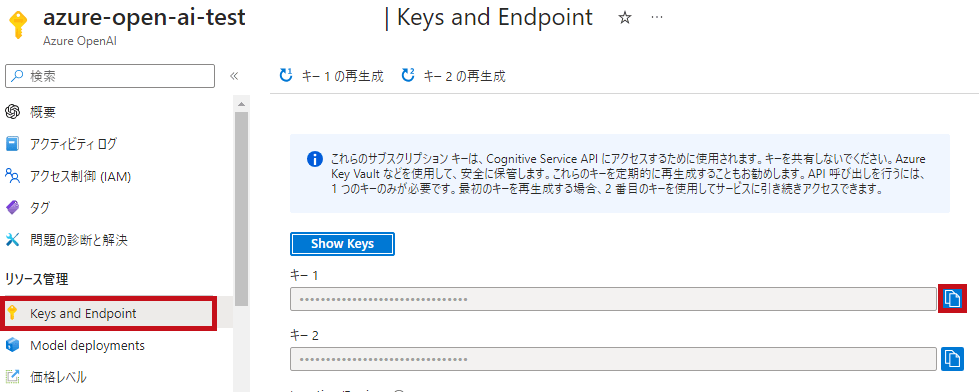Select Keys and Endpoint in the sidebar
This screenshot has height=392, width=979.
109,313
